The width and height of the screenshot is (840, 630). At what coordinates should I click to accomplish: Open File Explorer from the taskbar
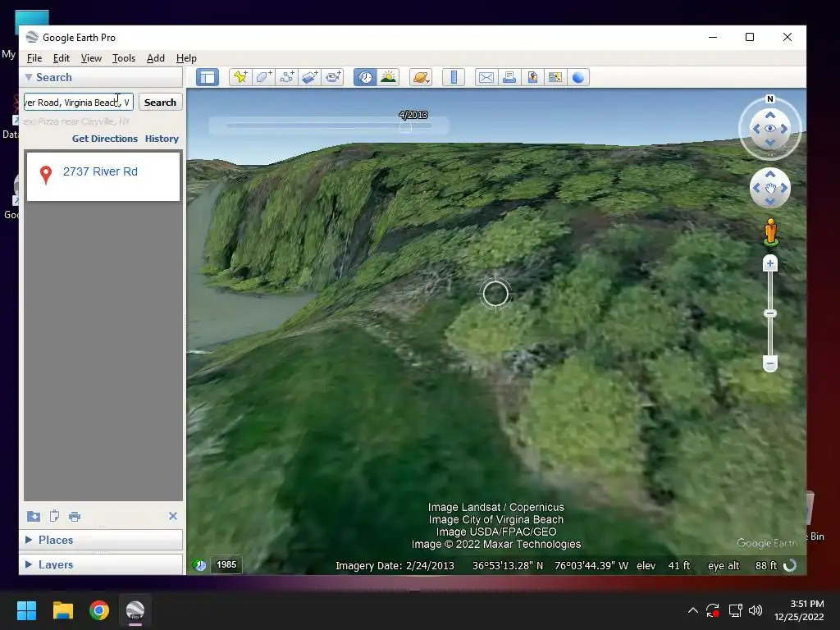(x=62, y=610)
